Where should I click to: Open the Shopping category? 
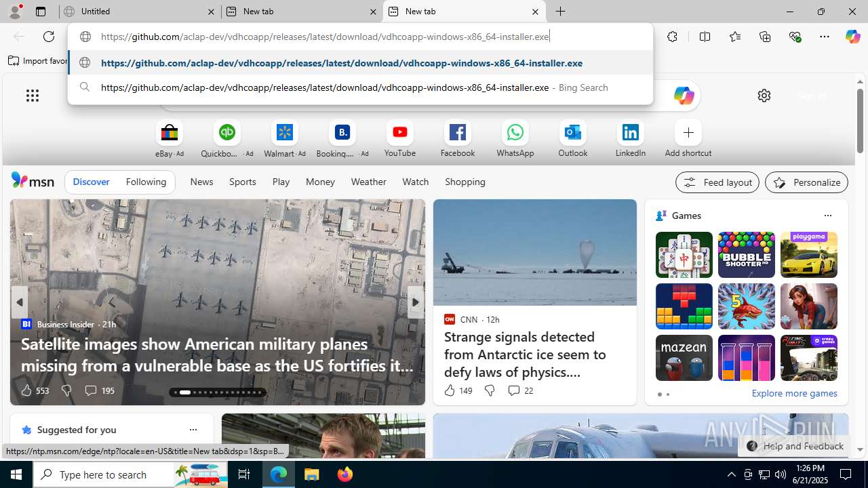click(465, 182)
